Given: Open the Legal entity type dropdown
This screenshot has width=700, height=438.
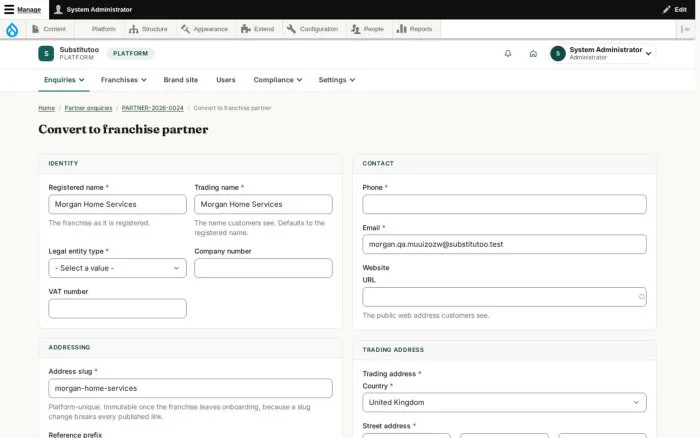Looking at the screenshot, I should pyautogui.click(x=117, y=268).
